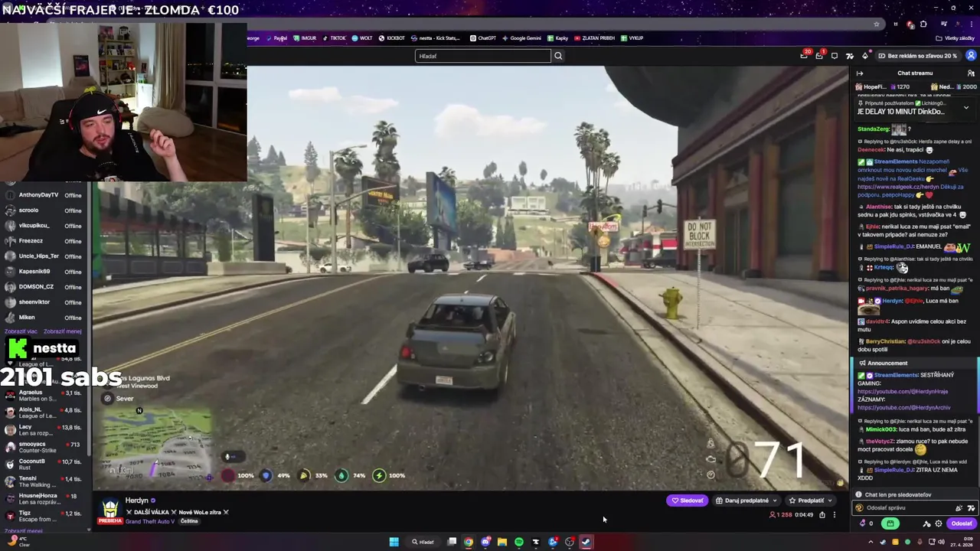Open DOMSON_CZ channel in sidebar
The height and width of the screenshot is (551, 980).
44,287
